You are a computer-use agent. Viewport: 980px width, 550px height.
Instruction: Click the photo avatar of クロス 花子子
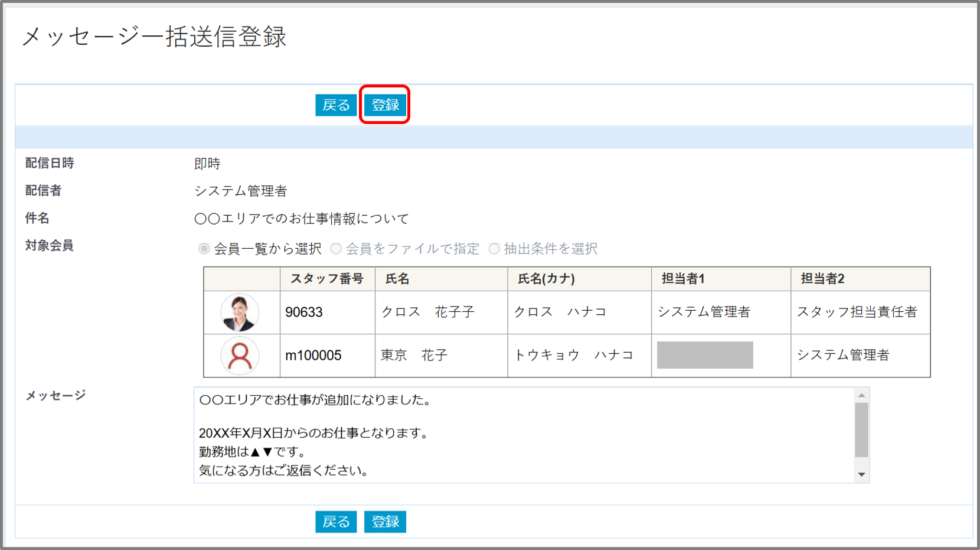(x=240, y=313)
